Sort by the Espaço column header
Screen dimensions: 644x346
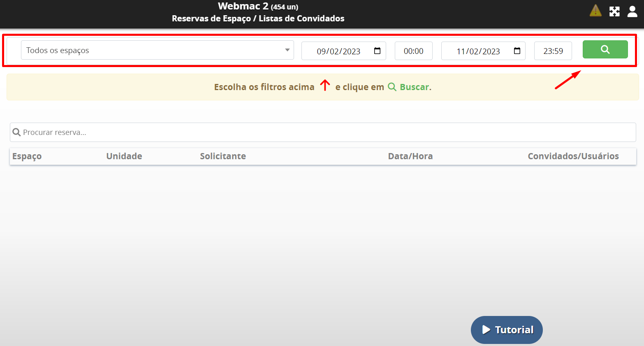[27, 156]
